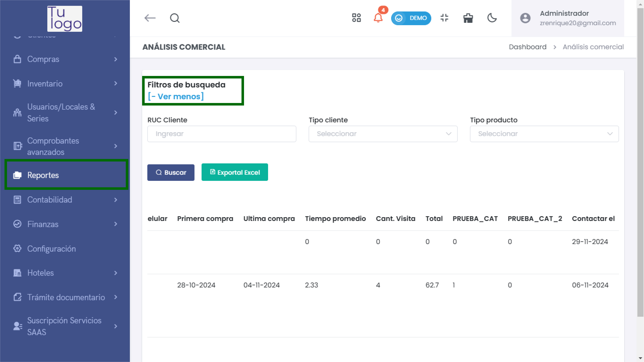Click the Tu logo image

(65, 19)
